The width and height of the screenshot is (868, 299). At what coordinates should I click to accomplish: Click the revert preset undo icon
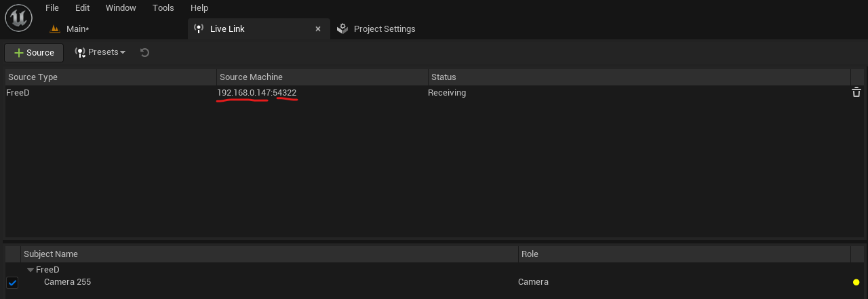(x=144, y=52)
